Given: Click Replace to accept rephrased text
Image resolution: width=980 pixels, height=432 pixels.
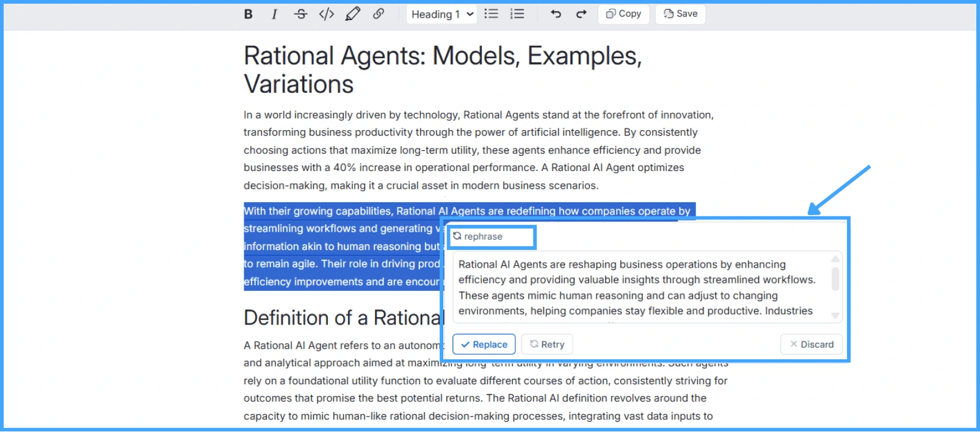Looking at the screenshot, I should point(484,344).
